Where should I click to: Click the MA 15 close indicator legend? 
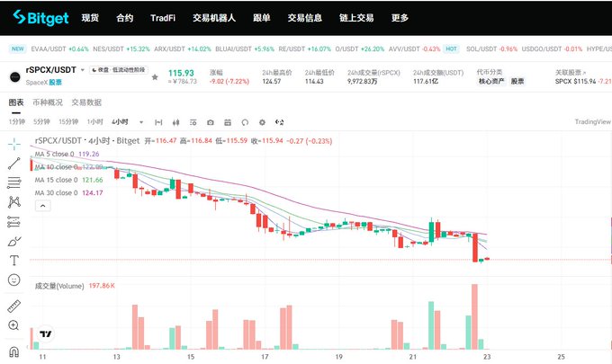click(68, 180)
